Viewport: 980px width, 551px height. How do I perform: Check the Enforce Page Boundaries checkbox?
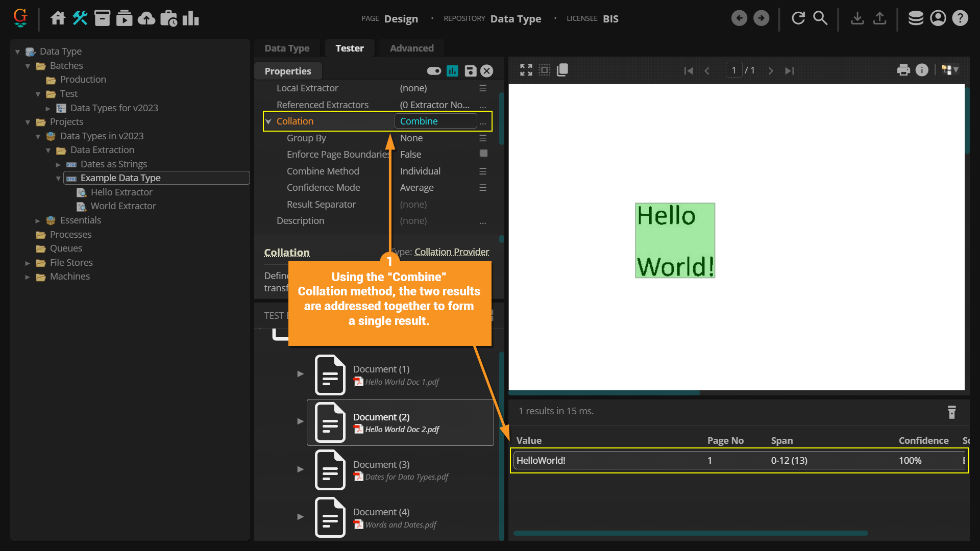483,154
